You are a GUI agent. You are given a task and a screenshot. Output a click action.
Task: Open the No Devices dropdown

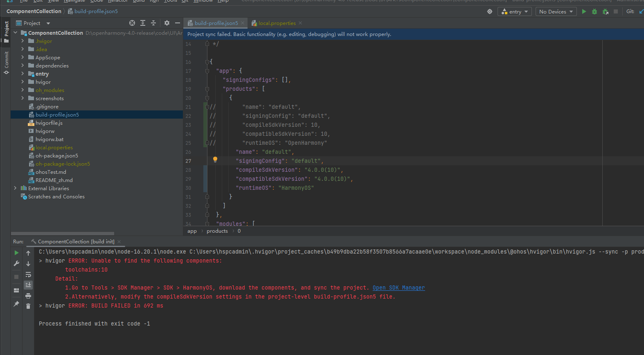coord(556,11)
